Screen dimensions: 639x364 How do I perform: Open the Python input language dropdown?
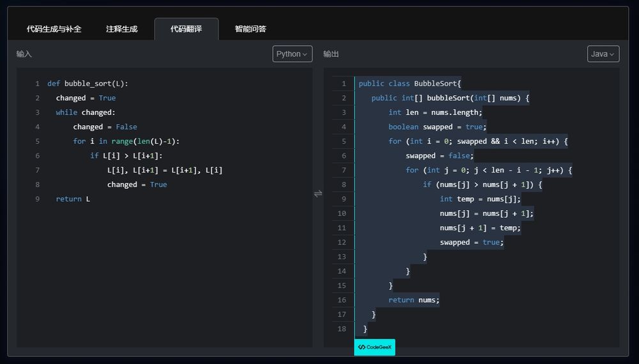click(292, 54)
